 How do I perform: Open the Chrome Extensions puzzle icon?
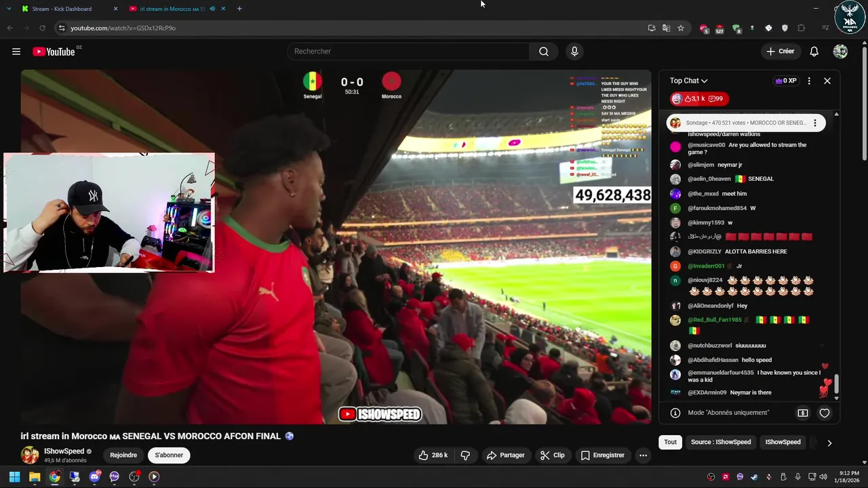click(802, 28)
